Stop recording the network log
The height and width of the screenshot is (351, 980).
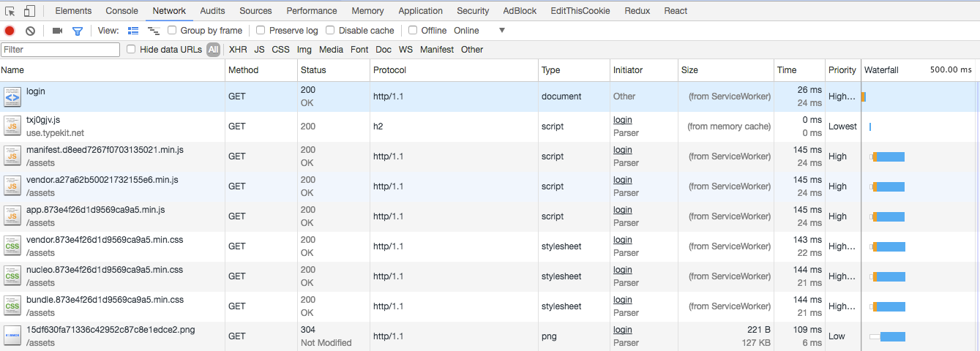tap(10, 31)
